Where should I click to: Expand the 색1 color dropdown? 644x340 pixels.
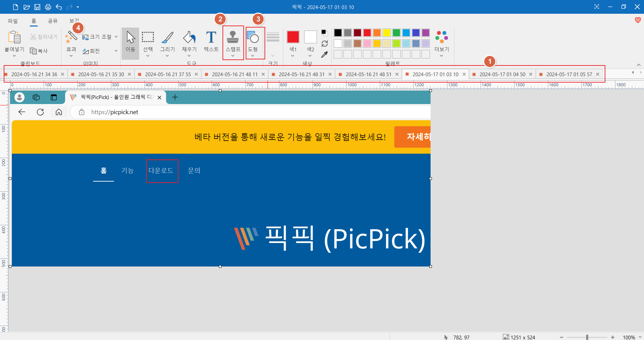(x=293, y=56)
